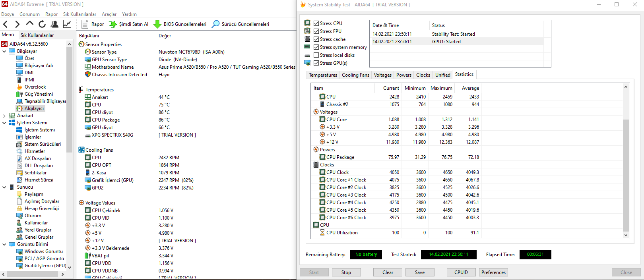Expand the Anakart tree node
644x280 pixels.
pos(4,116)
